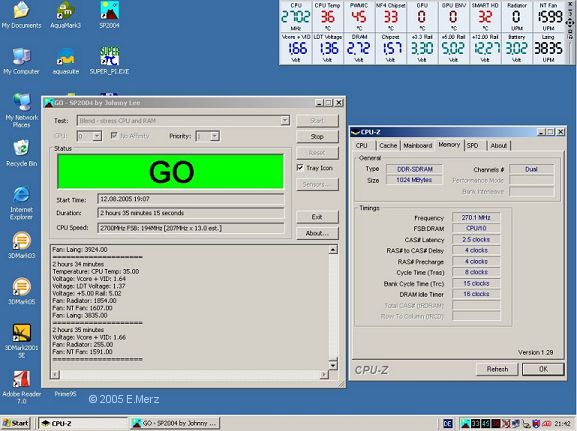The image size is (577, 431).
Task: Open the About tab in CPU-Z
Action: pos(499,145)
